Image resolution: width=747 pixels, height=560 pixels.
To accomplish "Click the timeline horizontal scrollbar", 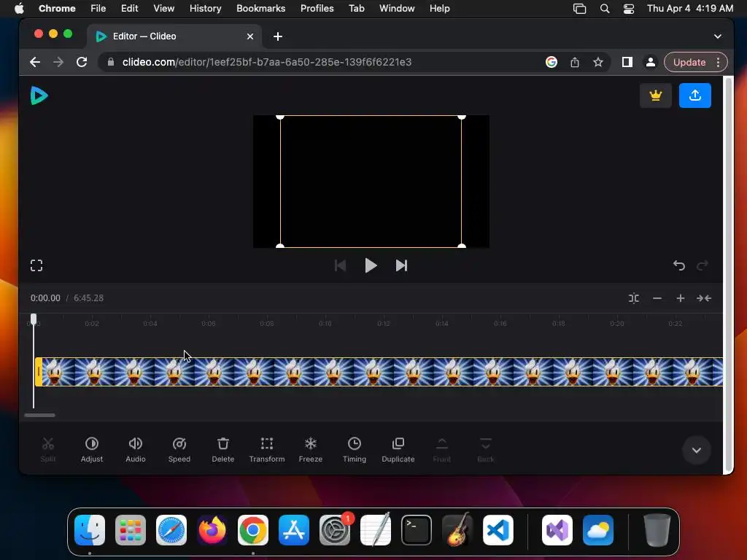I will click(39, 415).
